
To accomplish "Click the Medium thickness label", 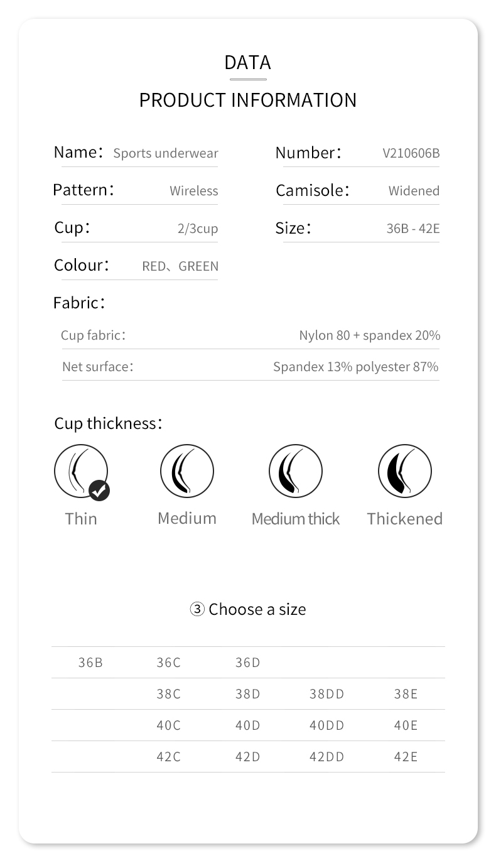I will tap(186, 518).
